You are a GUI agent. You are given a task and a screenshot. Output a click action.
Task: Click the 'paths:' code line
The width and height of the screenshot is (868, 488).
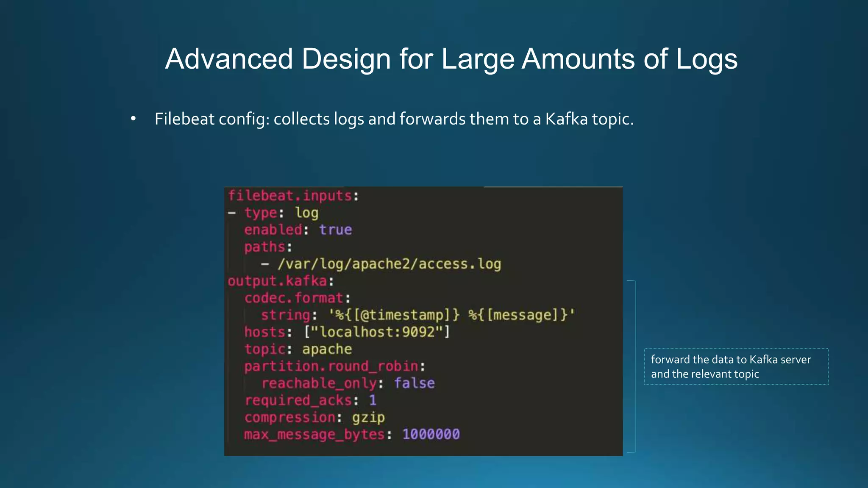tap(268, 247)
